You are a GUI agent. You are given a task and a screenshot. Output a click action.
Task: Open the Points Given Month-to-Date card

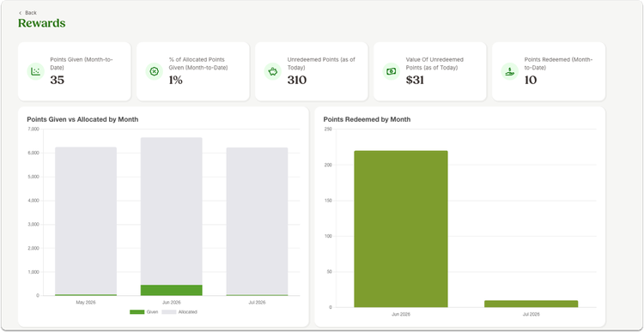75,71
